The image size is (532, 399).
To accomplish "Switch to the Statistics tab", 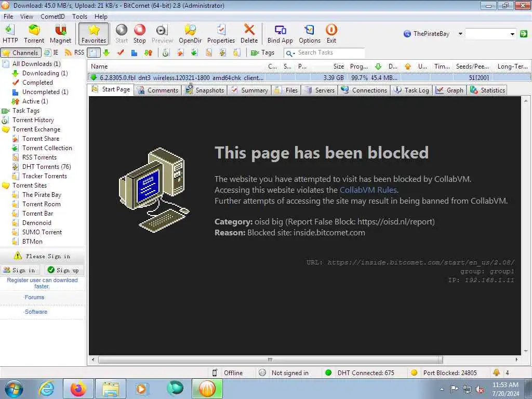I will pyautogui.click(x=487, y=90).
